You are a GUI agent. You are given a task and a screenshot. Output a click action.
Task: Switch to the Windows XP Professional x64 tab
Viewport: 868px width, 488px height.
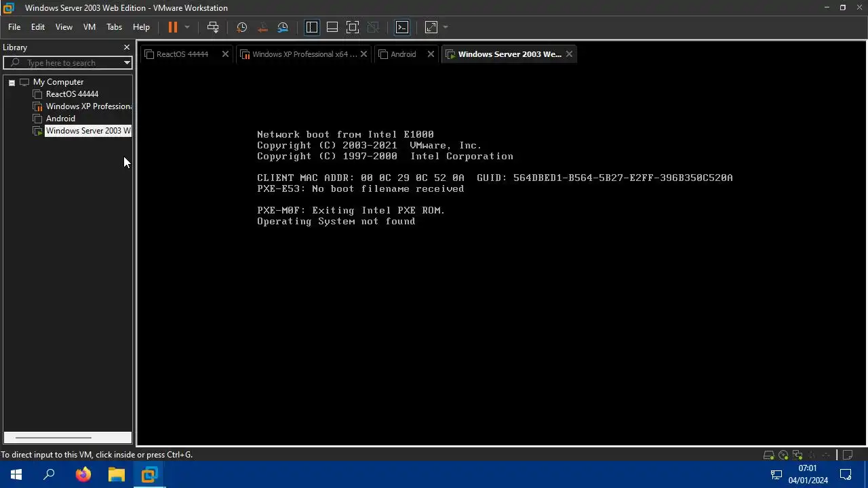tap(304, 54)
